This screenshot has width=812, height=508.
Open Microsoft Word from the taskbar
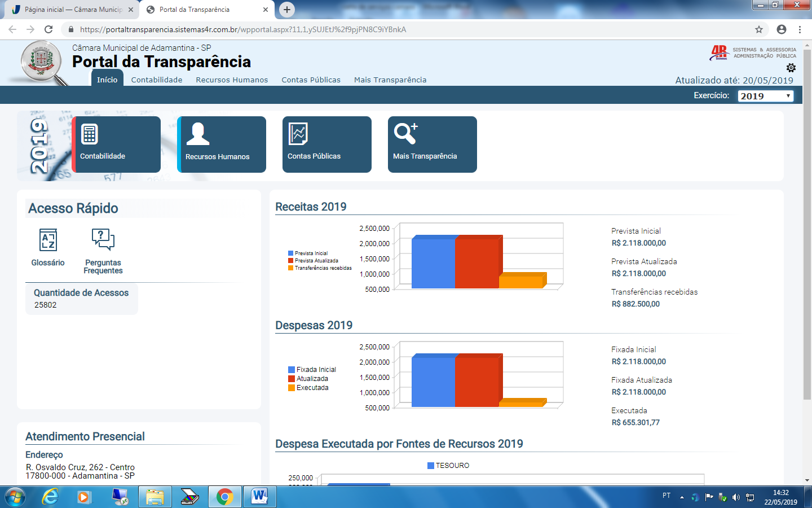260,497
